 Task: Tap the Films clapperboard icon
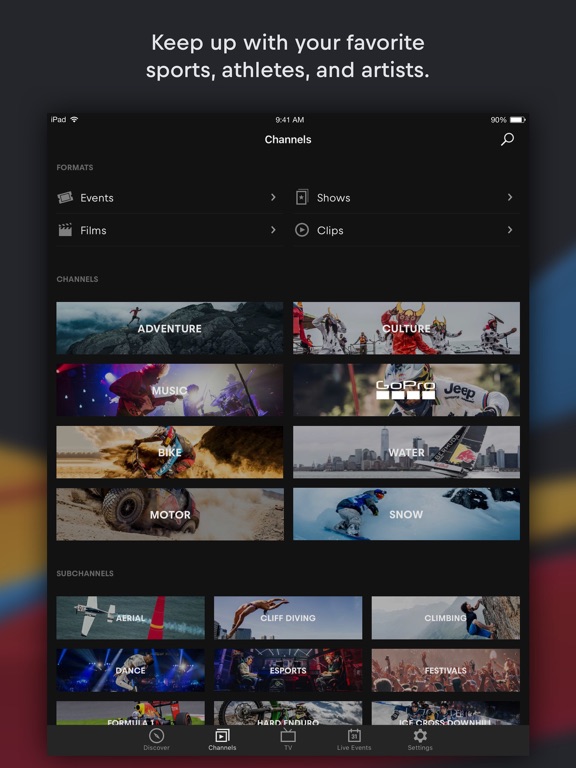coord(65,230)
